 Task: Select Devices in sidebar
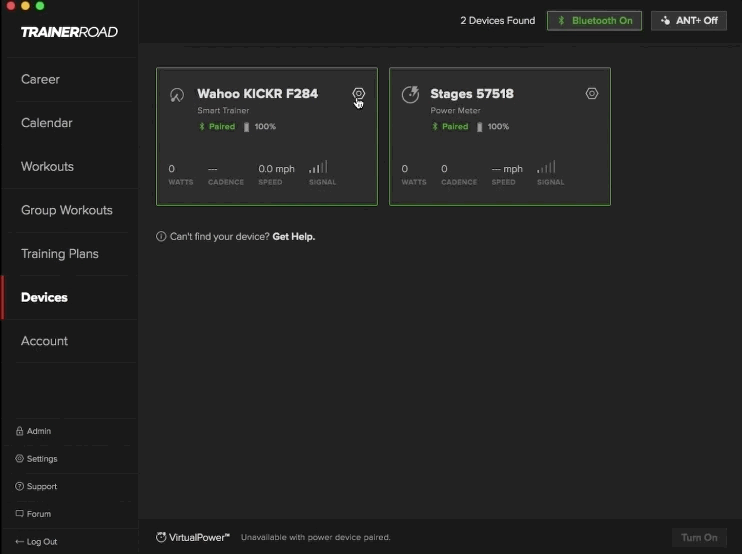pyautogui.click(x=44, y=297)
